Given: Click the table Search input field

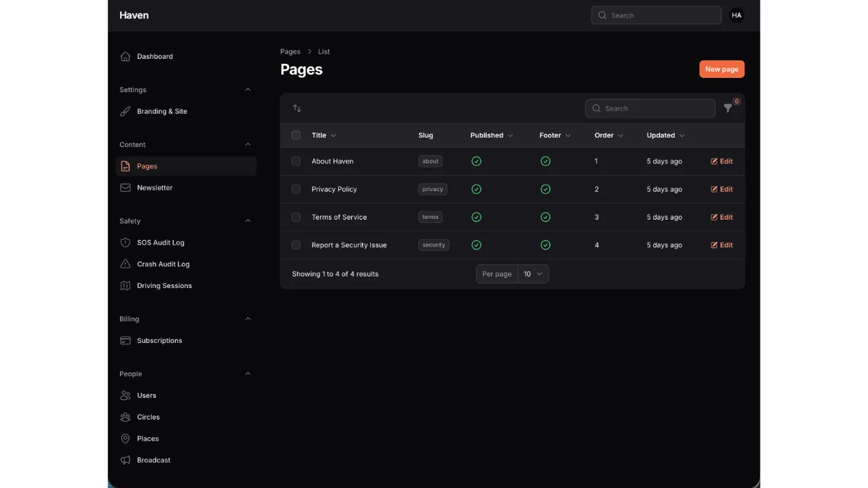Looking at the screenshot, I should (650, 108).
